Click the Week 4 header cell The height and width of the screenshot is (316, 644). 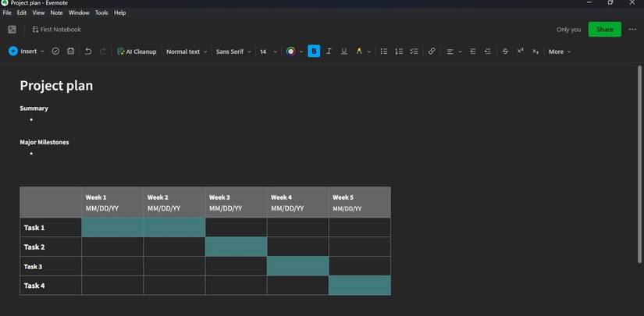click(x=297, y=202)
